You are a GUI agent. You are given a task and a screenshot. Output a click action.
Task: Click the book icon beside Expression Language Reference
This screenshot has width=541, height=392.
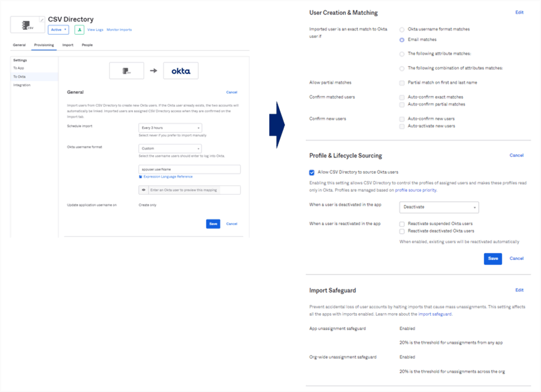pos(140,177)
